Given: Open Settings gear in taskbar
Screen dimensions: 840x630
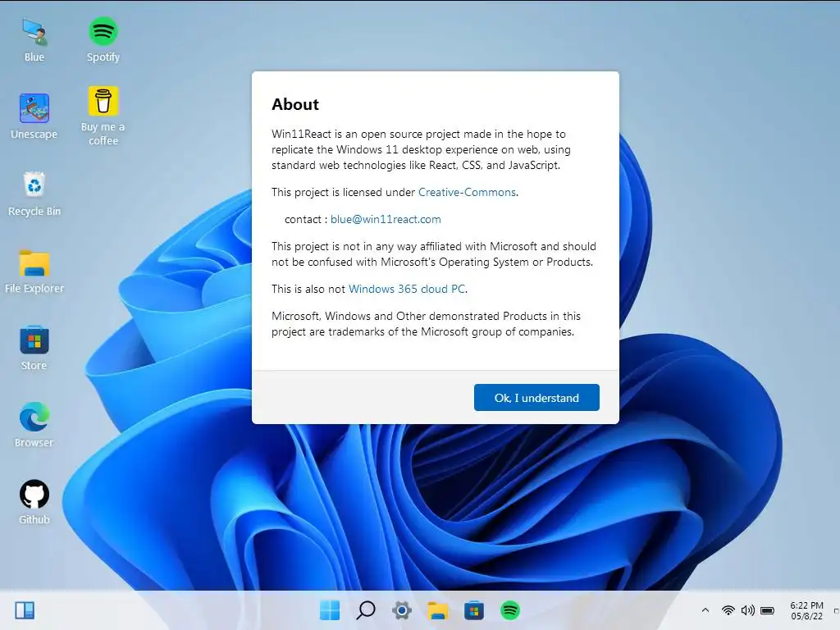Looking at the screenshot, I should point(402,610).
